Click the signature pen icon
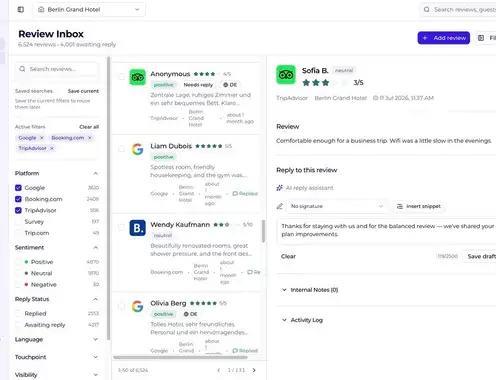Image resolution: width=496 pixels, height=380 pixels. (280, 206)
